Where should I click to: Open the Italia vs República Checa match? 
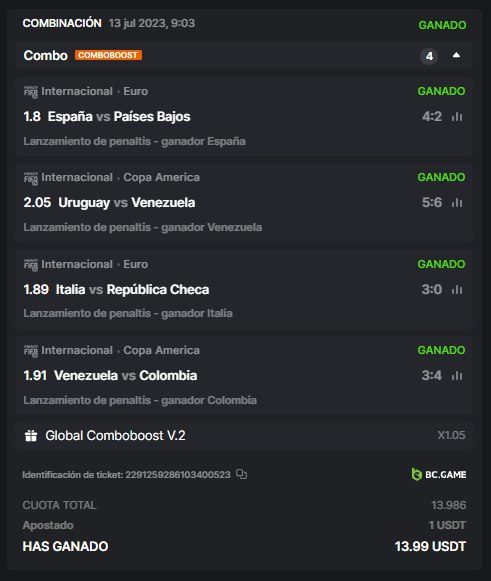click(x=116, y=289)
